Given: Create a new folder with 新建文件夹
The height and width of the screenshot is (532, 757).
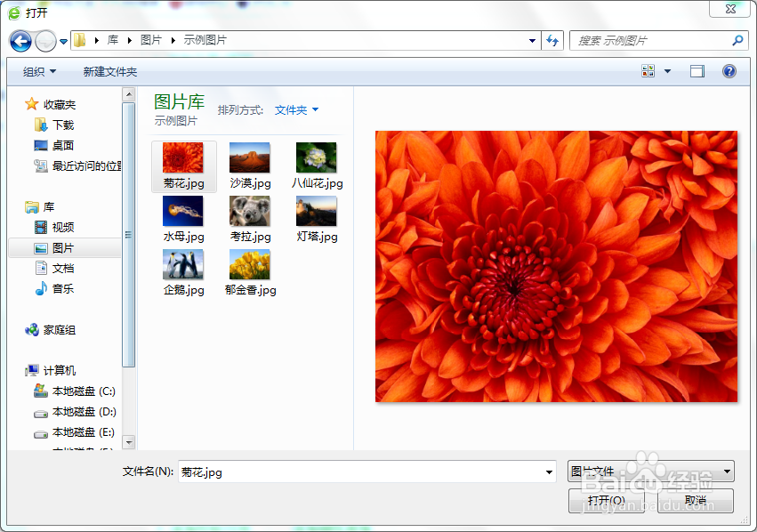Looking at the screenshot, I should click(x=110, y=71).
